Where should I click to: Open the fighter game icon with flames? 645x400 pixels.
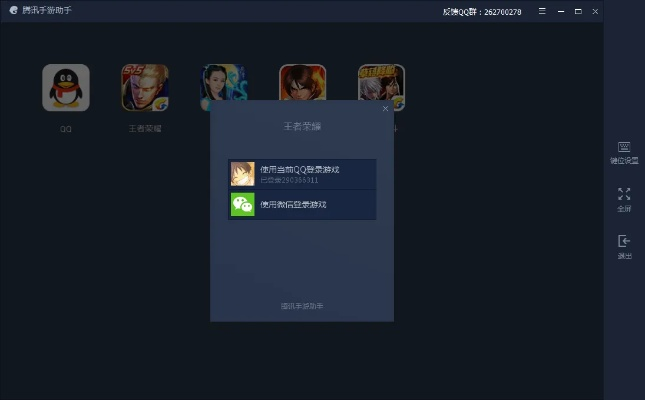pos(302,82)
